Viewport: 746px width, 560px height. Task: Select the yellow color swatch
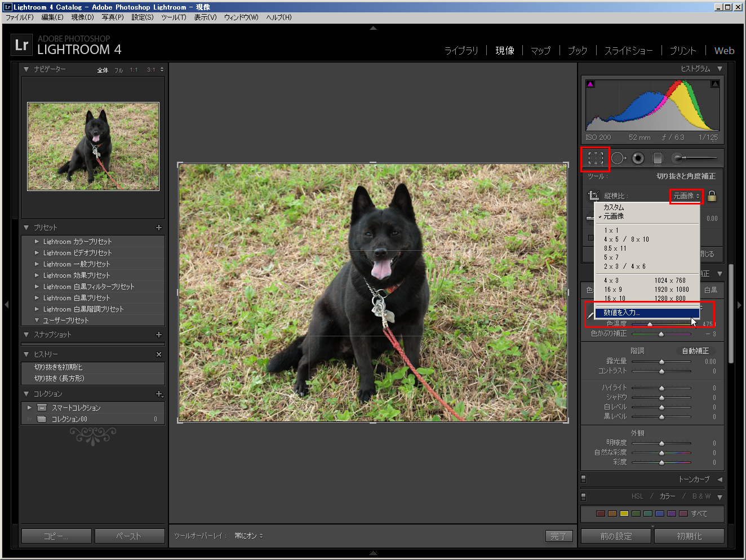tap(624, 513)
